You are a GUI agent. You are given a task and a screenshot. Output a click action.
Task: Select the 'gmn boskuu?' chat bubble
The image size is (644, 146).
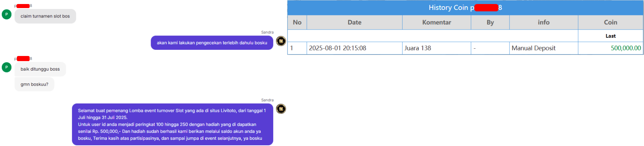point(34,84)
